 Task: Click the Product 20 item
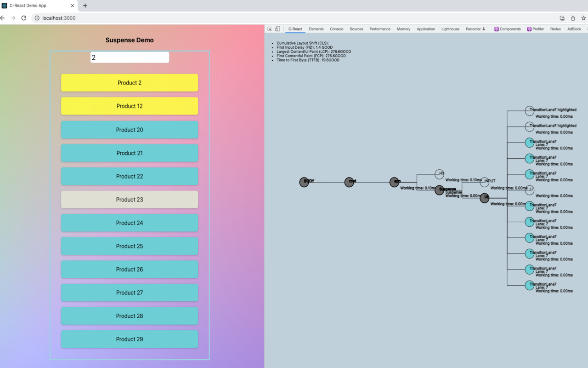point(130,130)
